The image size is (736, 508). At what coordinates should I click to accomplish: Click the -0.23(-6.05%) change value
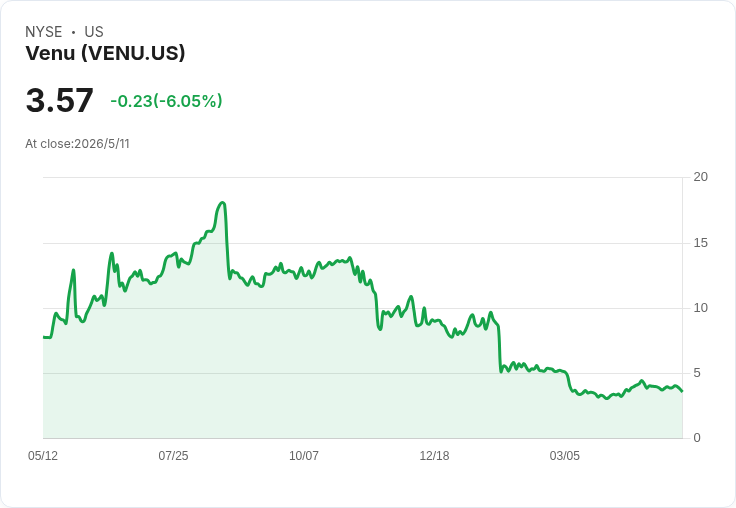[x=166, y=101]
